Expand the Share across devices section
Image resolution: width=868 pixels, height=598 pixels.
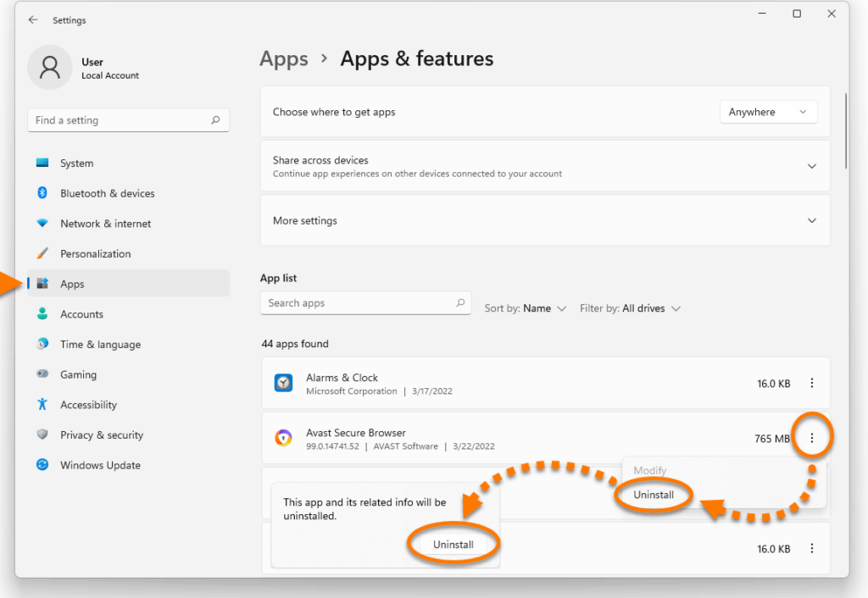click(x=811, y=167)
